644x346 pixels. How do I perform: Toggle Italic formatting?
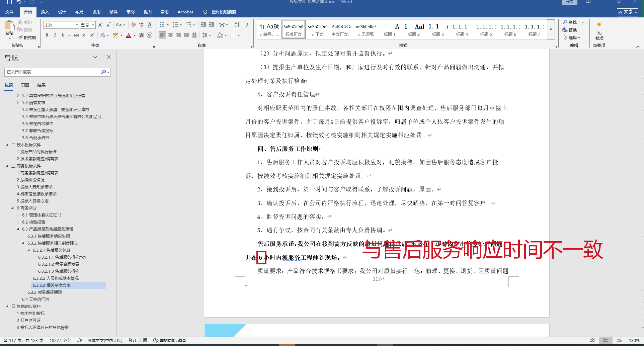tap(55, 35)
